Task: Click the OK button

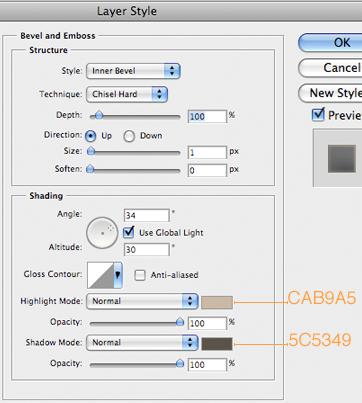Action: tap(330, 42)
